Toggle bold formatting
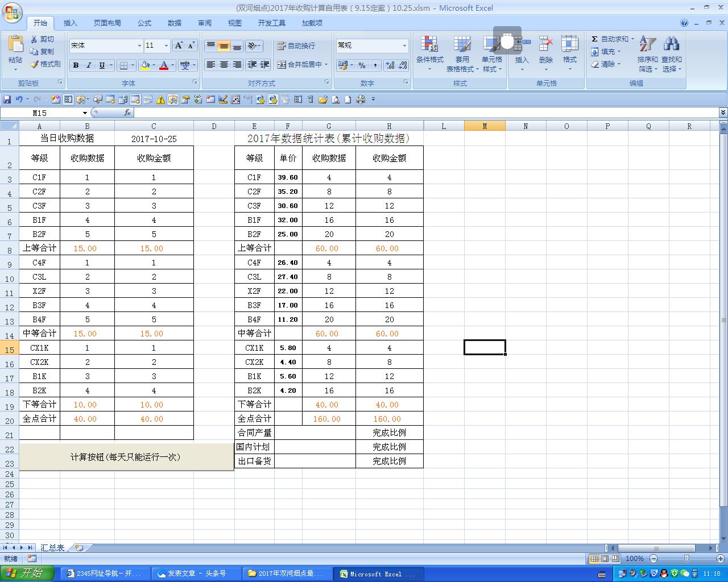The width and height of the screenshot is (728, 582). pyautogui.click(x=76, y=65)
